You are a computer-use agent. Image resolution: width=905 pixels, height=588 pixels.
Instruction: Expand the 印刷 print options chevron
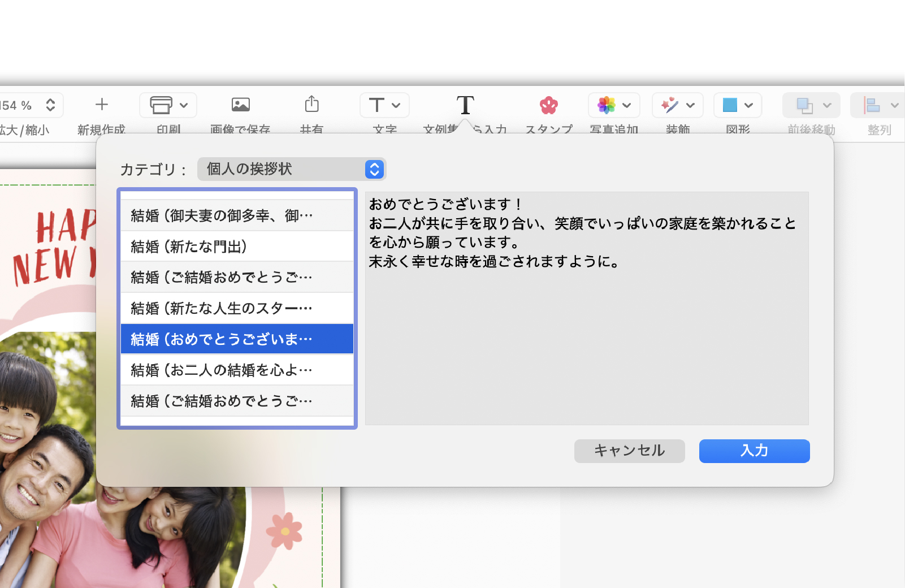184,105
